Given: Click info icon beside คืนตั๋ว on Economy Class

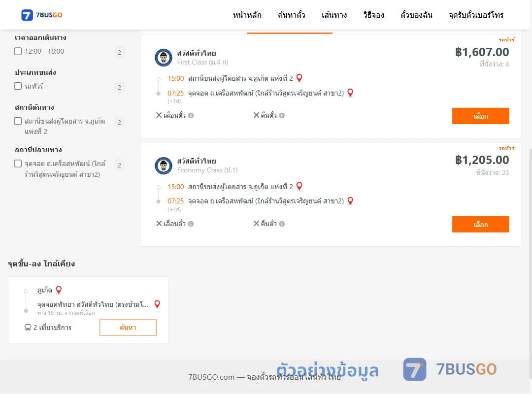Looking at the screenshot, I should pos(282,224).
